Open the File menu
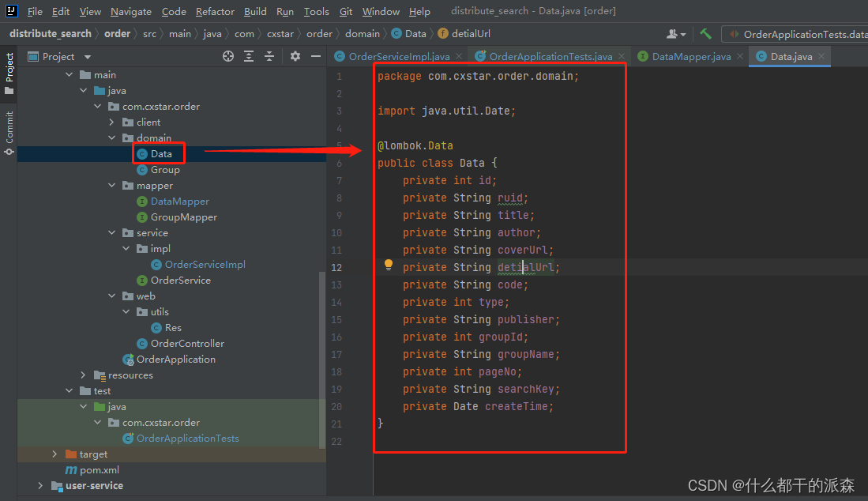Screen dimensions: 868x501 point(35,11)
